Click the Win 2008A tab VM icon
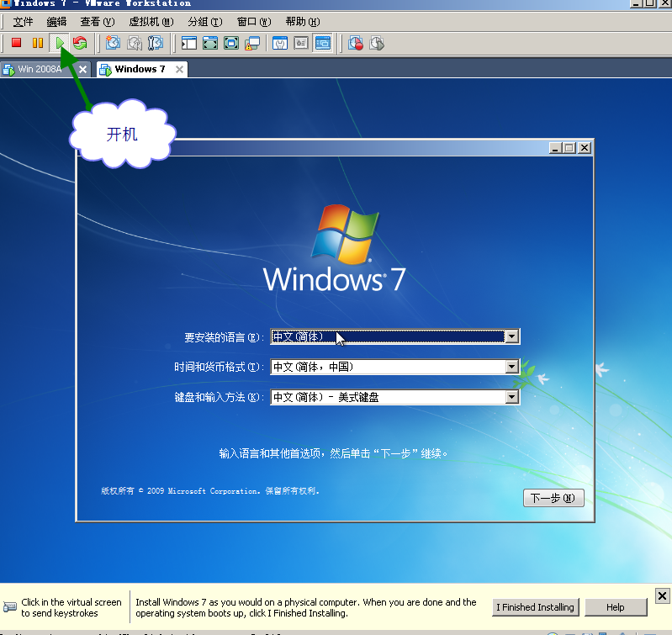 point(8,70)
